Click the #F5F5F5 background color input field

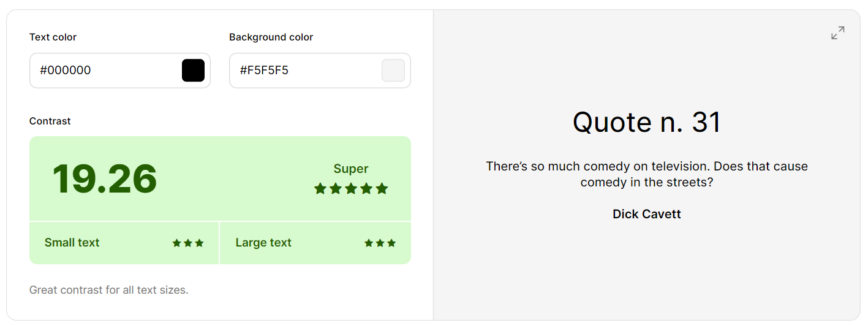tap(320, 71)
